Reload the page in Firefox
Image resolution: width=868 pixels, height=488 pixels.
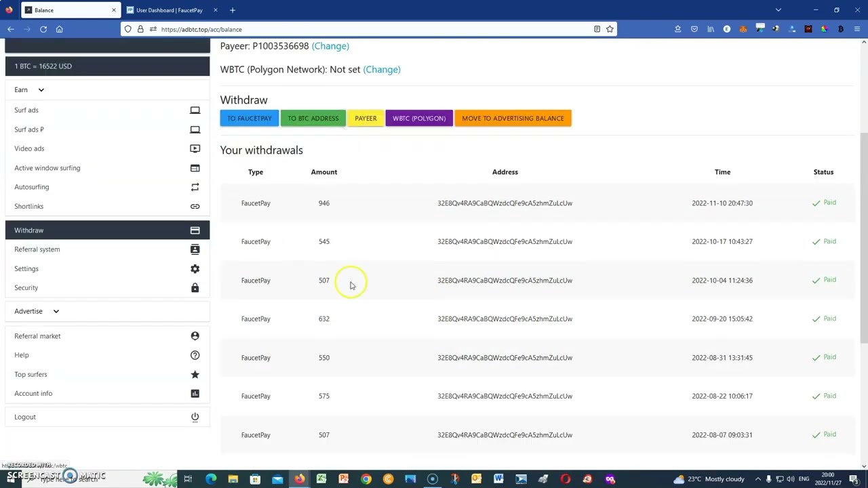click(x=43, y=29)
